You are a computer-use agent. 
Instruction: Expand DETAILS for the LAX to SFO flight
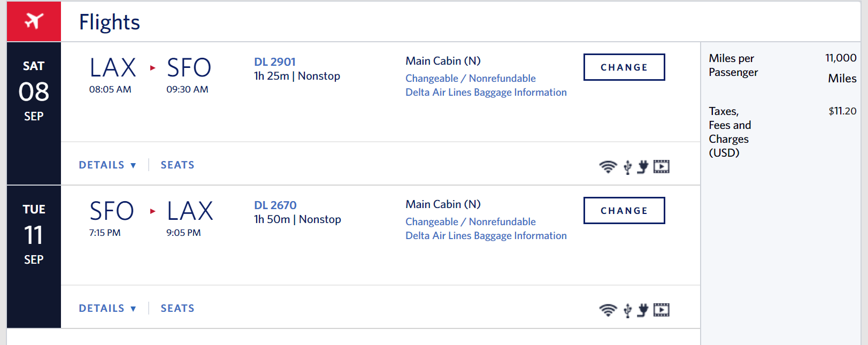[x=107, y=165]
